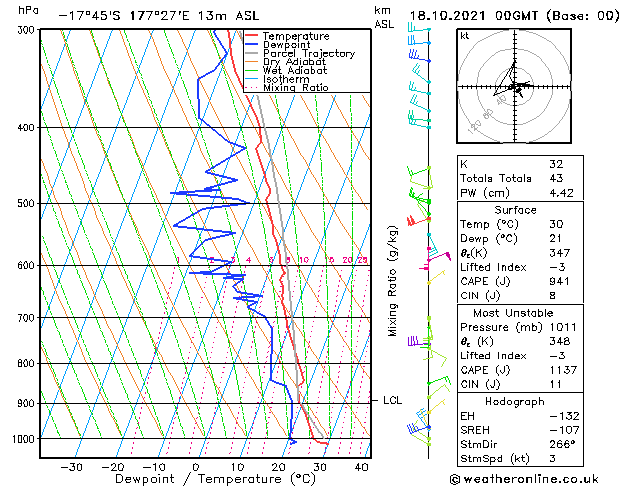Click the 'kt' label in the hodograph
Viewport: 629px width, 486px height.
click(465, 36)
